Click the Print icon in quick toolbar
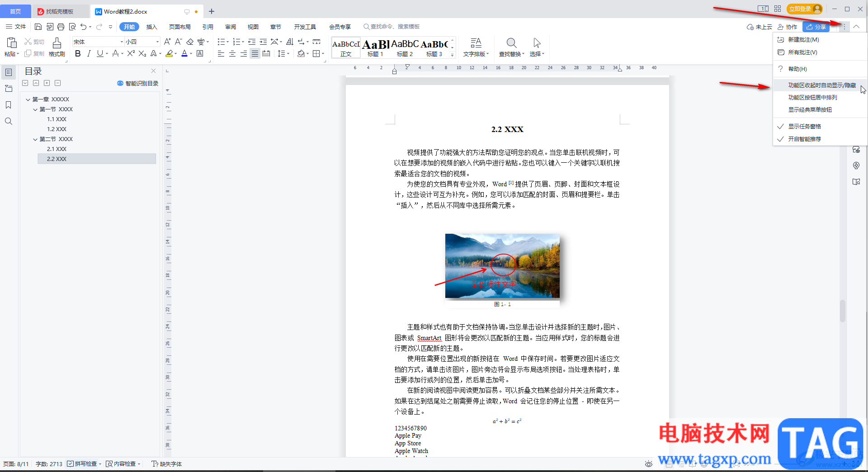 [61, 27]
